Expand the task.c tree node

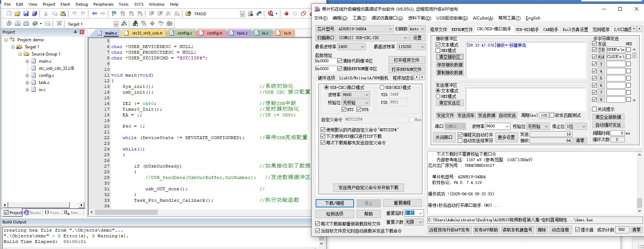click(x=27, y=83)
